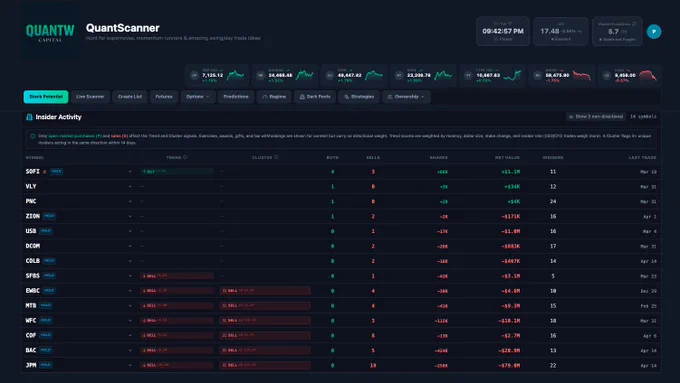This screenshot has width=680, height=383.
Task: Open the index card showing 23,208.78
Action: 423,75
